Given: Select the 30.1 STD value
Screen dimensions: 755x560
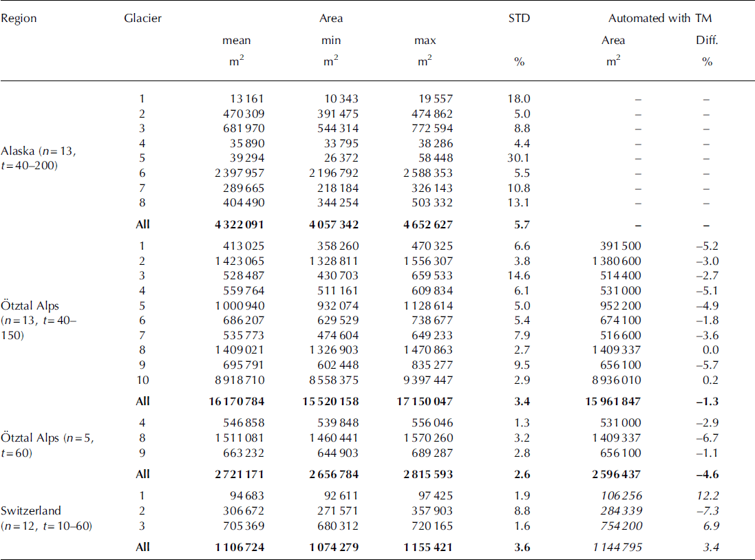Looking at the screenshot, I should click(x=518, y=173).
